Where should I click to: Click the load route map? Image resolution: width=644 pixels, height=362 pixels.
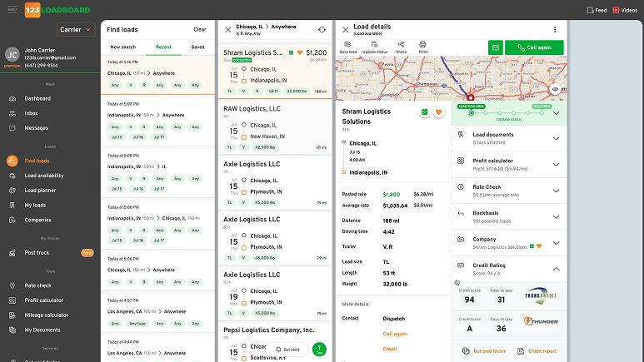[451, 78]
